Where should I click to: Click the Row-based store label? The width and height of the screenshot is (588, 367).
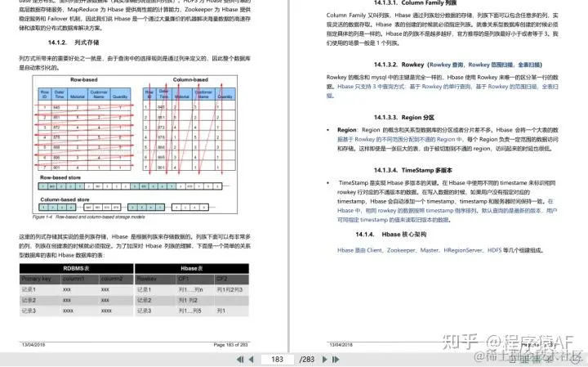coord(60,177)
